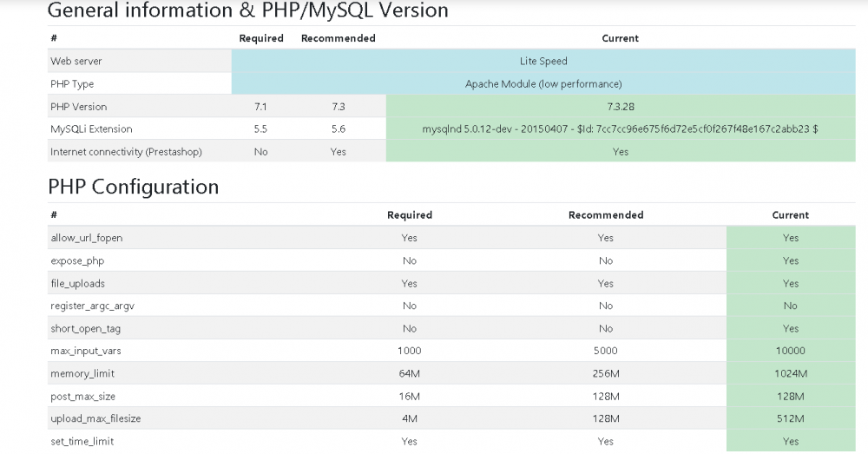Click the current max_input_vars value 10000
The image size is (868, 454).
pyautogui.click(x=790, y=351)
